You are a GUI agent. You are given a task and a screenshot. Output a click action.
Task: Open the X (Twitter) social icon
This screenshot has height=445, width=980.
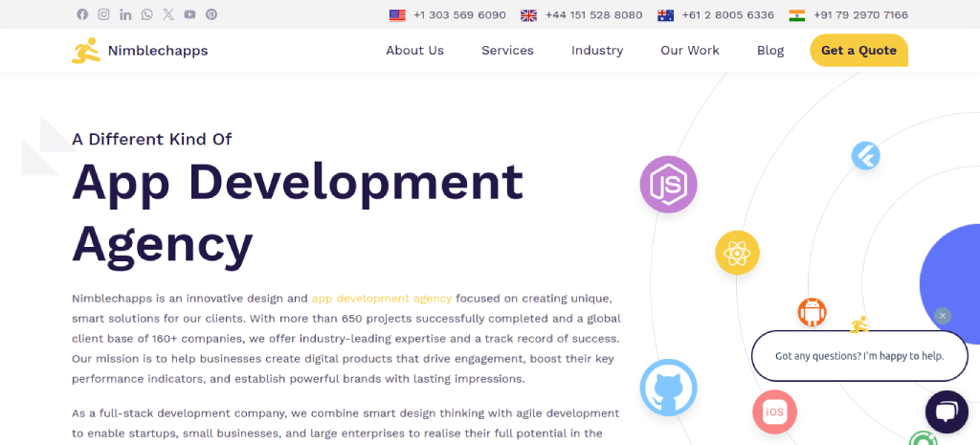tap(168, 14)
